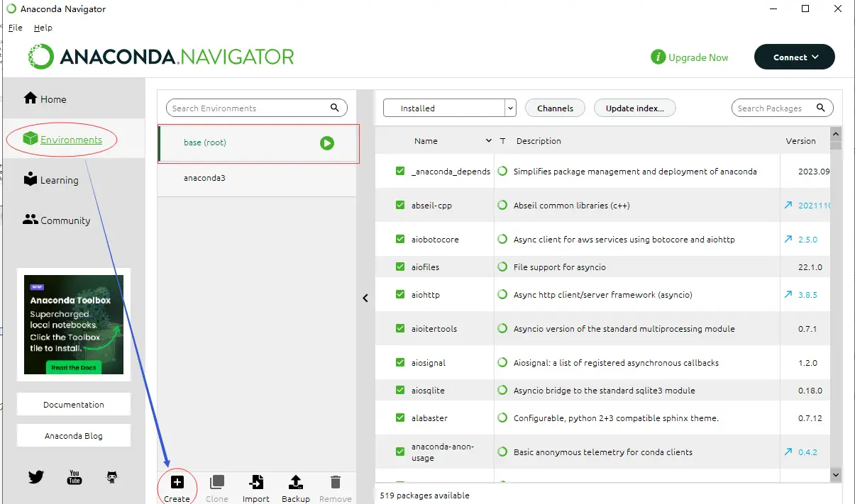
Task: Open the Twitter icon link
Action: pos(36,477)
